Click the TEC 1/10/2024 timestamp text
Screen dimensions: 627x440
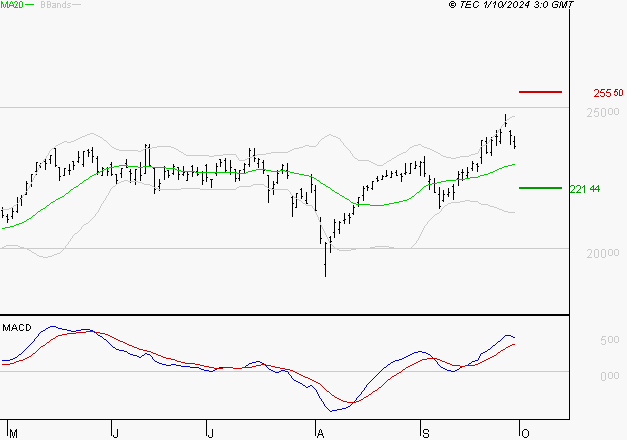511,5
